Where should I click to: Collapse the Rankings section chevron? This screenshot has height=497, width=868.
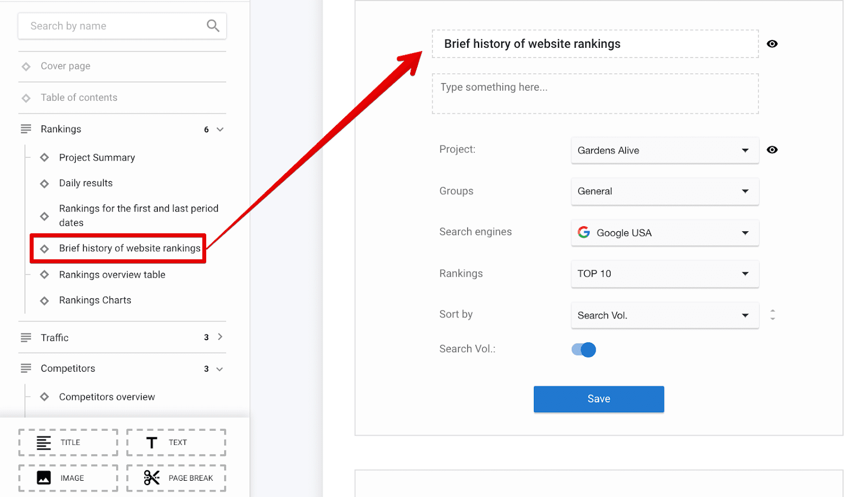(x=220, y=129)
